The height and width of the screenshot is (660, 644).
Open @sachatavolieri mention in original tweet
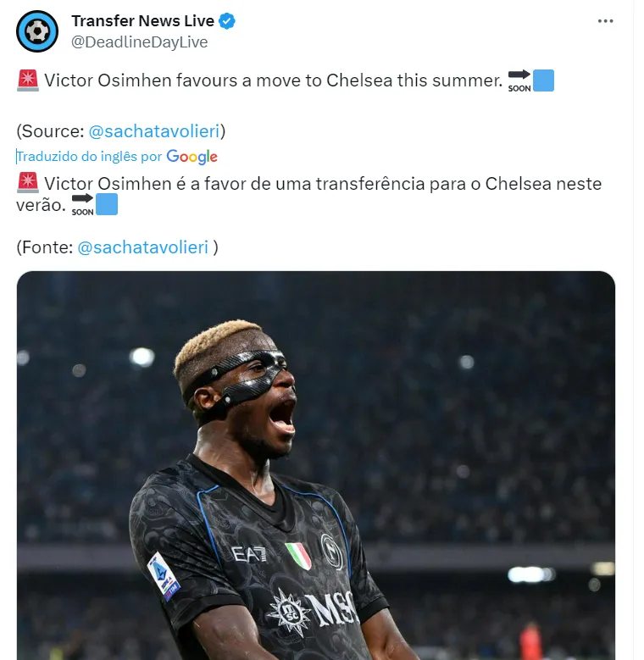point(154,131)
